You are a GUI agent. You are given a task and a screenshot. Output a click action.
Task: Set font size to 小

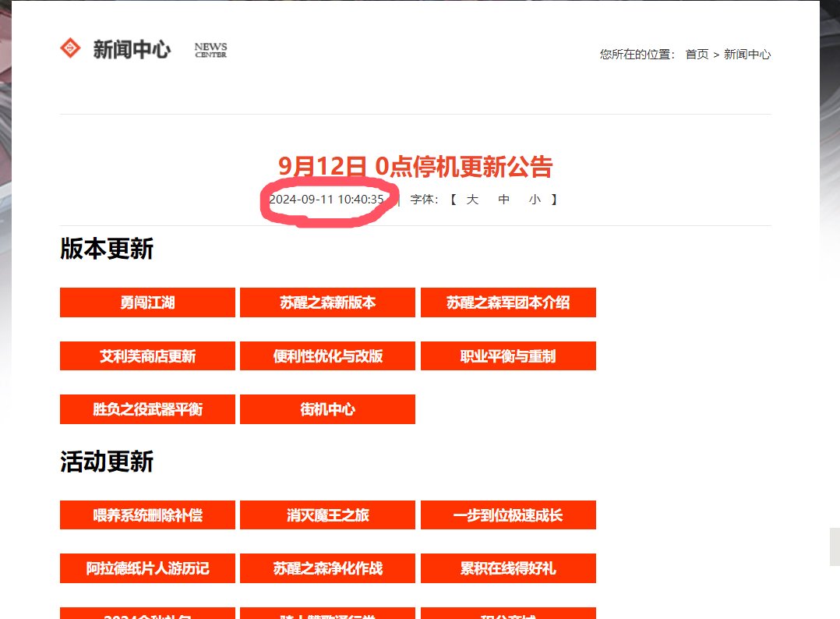[x=535, y=200]
